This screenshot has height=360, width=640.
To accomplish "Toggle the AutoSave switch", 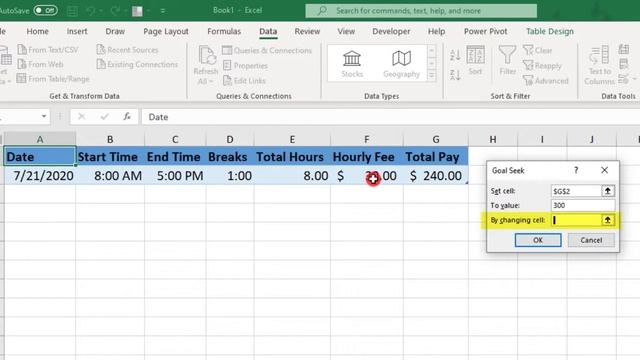I will (45, 10).
